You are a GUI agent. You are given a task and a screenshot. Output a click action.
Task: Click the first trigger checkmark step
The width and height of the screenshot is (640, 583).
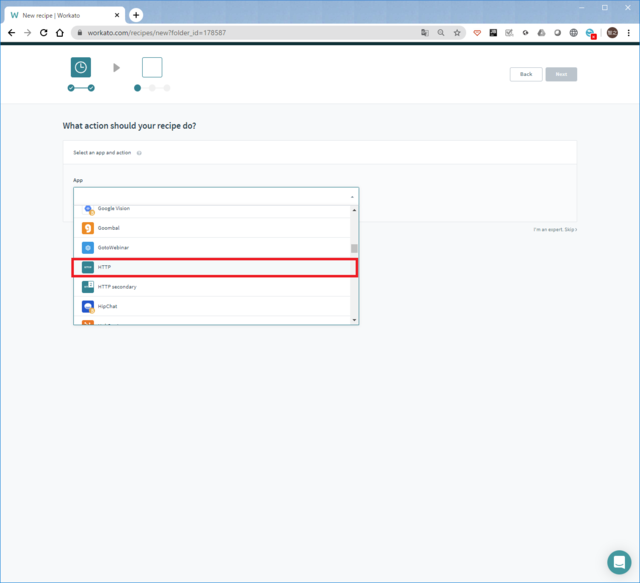pos(71,88)
